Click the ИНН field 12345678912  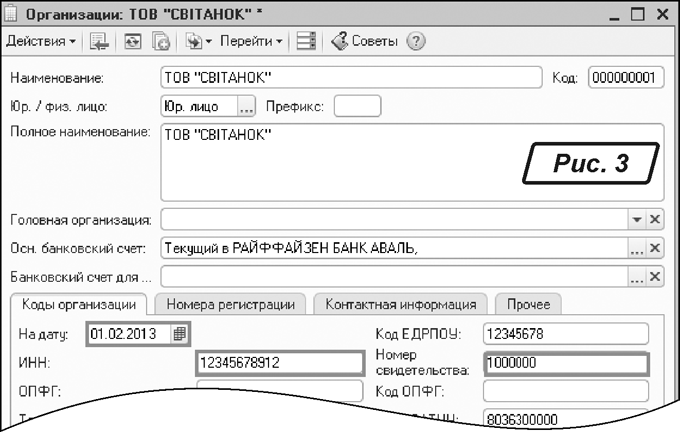[x=280, y=363]
